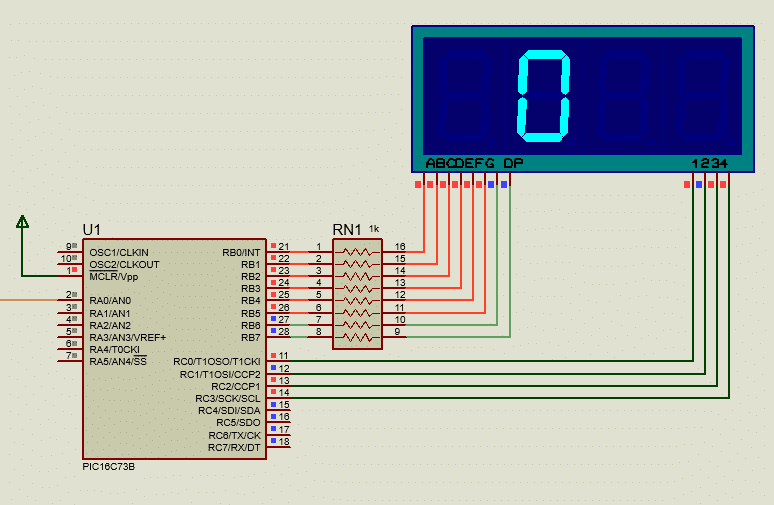
Task: Click the 1234 digit-select label on the display
Action: coord(709,163)
